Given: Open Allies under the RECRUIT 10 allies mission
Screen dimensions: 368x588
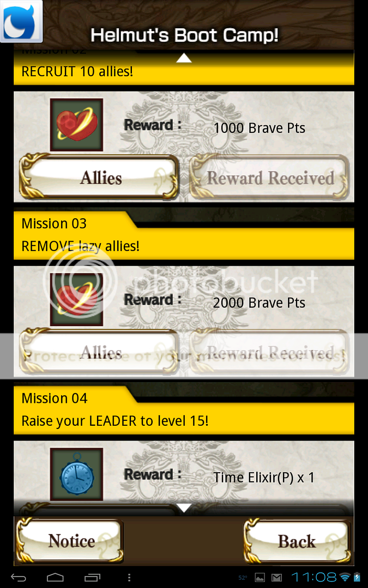Looking at the screenshot, I should click(99, 176).
